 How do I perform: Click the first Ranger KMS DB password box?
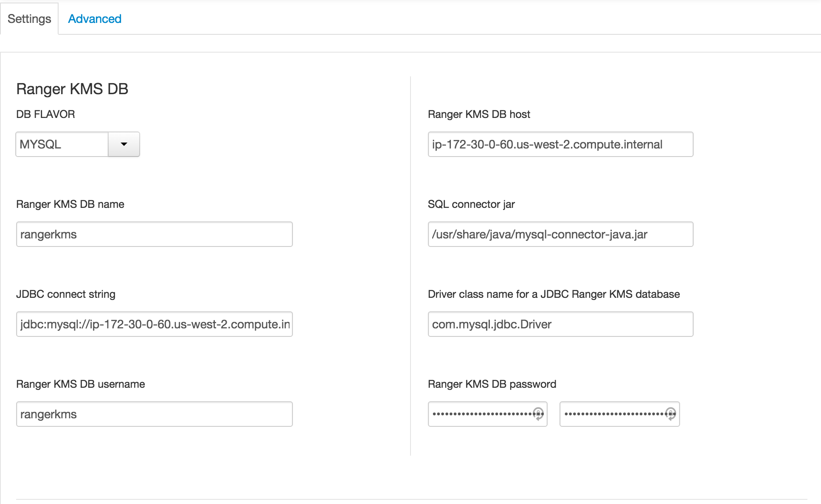pyautogui.click(x=488, y=414)
